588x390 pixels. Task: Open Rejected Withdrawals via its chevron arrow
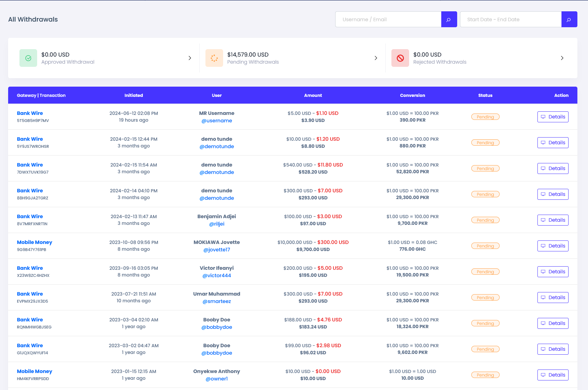click(x=562, y=58)
